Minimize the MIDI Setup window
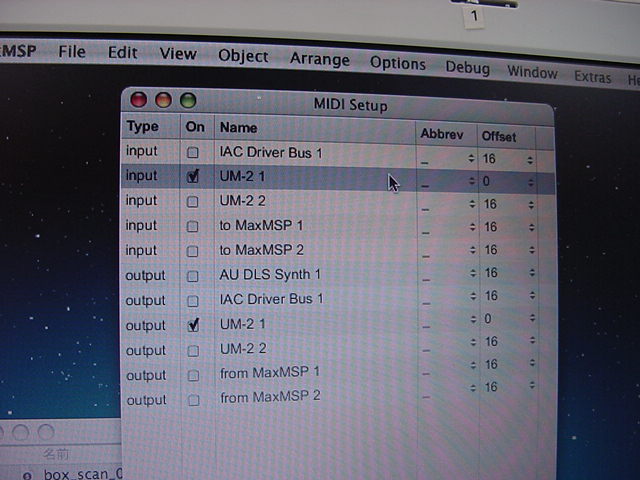Viewport: 640px width, 480px height. click(x=163, y=100)
